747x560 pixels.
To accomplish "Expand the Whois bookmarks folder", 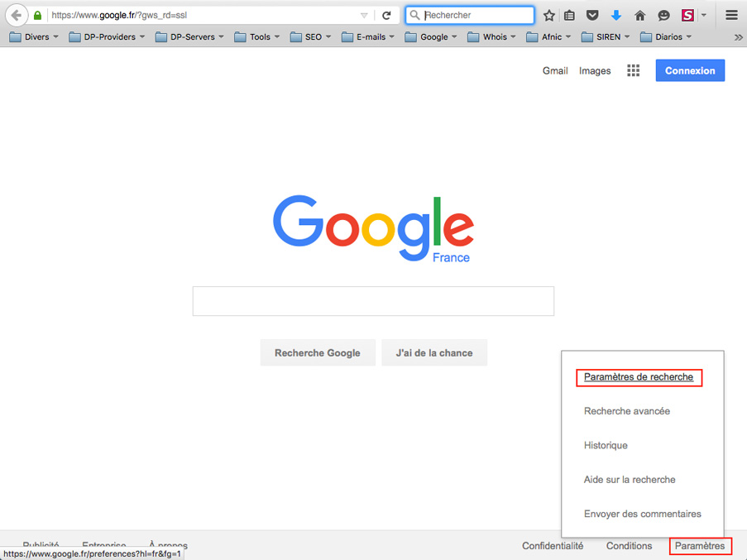I will click(491, 36).
